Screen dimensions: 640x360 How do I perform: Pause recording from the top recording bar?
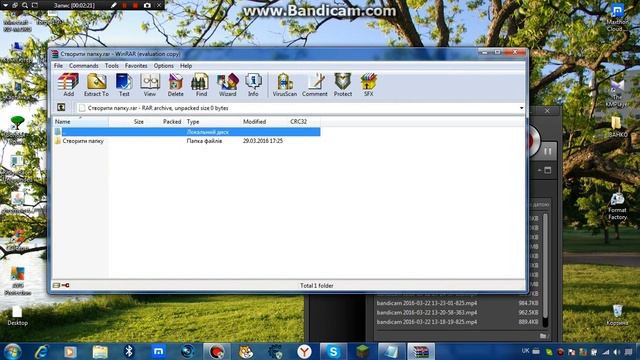tap(124, 5)
